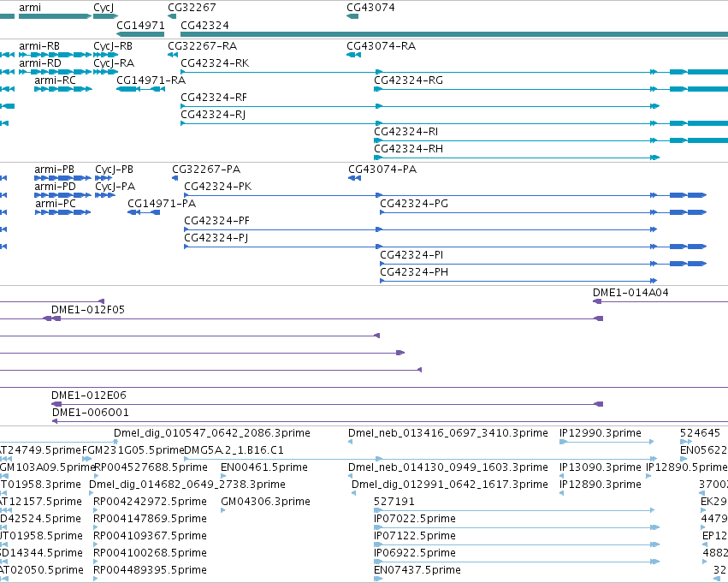This screenshot has width=728, height=583.
Task: Select transcript armi-RB label
Action: pyautogui.click(x=39, y=46)
